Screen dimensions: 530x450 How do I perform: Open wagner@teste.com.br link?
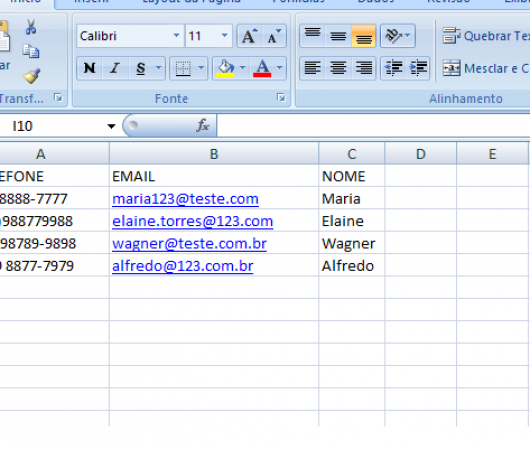coord(189,243)
